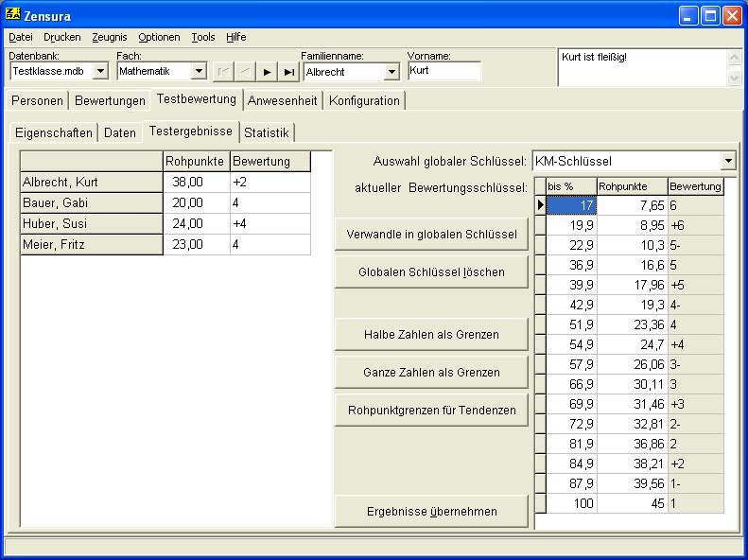This screenshot has width=748, height=560.
Task: Click the Bewertung cell +4 for Huber
Action: coord(270,223)
